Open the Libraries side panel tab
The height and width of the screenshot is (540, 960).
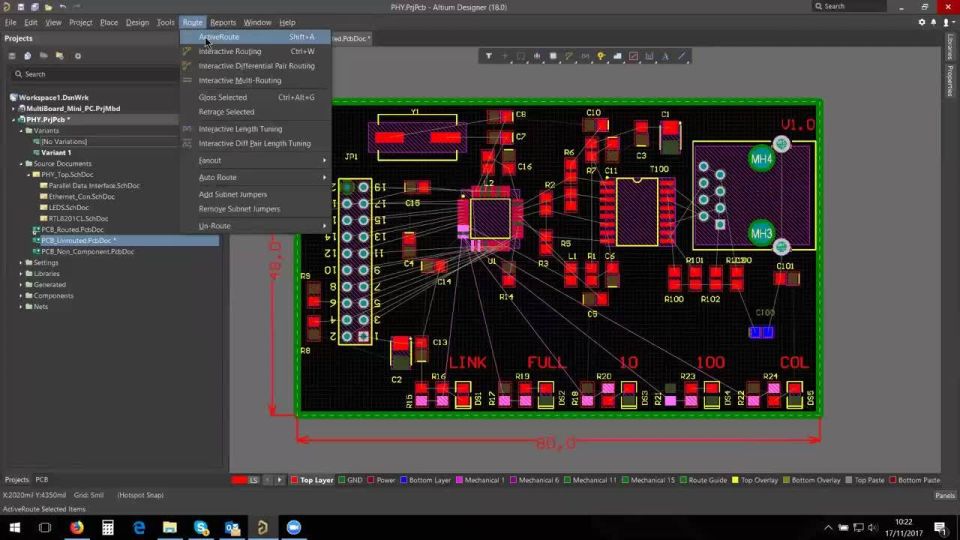coord(950,47)
